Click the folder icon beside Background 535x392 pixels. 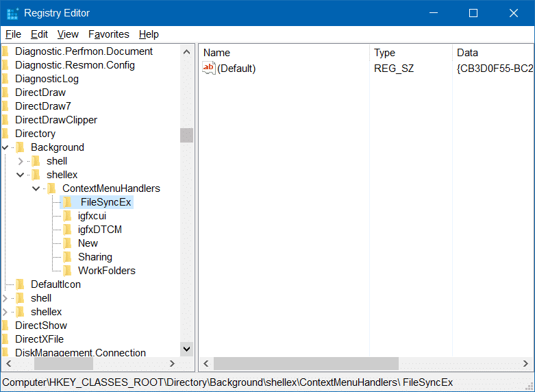(21, 147)
